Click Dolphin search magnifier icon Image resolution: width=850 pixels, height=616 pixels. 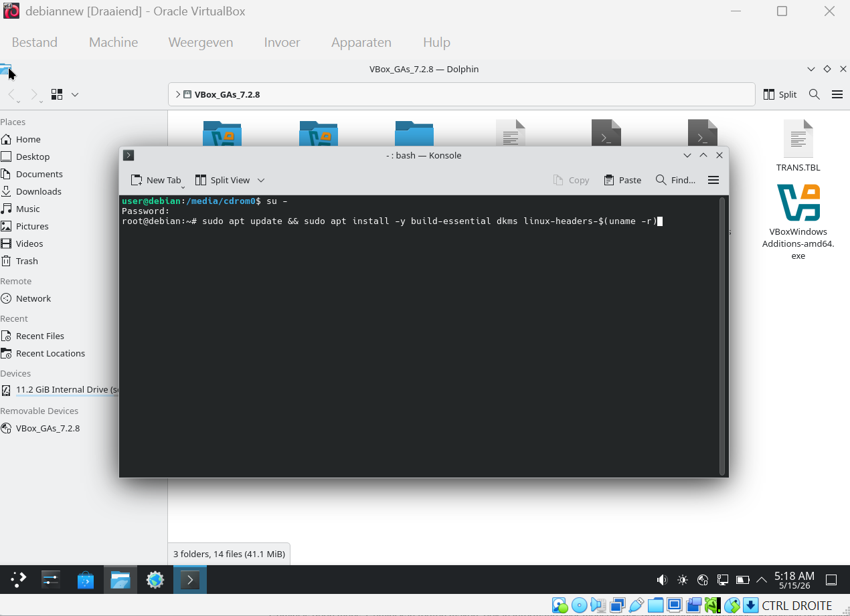pos(815,94)
